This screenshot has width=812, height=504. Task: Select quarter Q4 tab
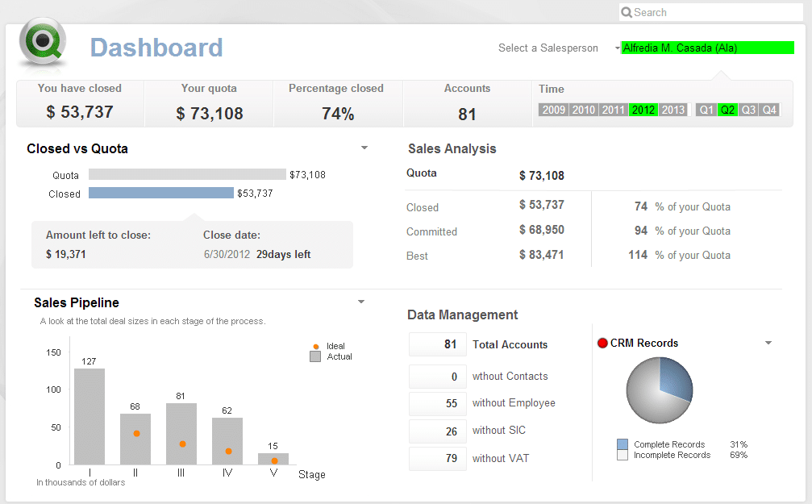point(770,110)
